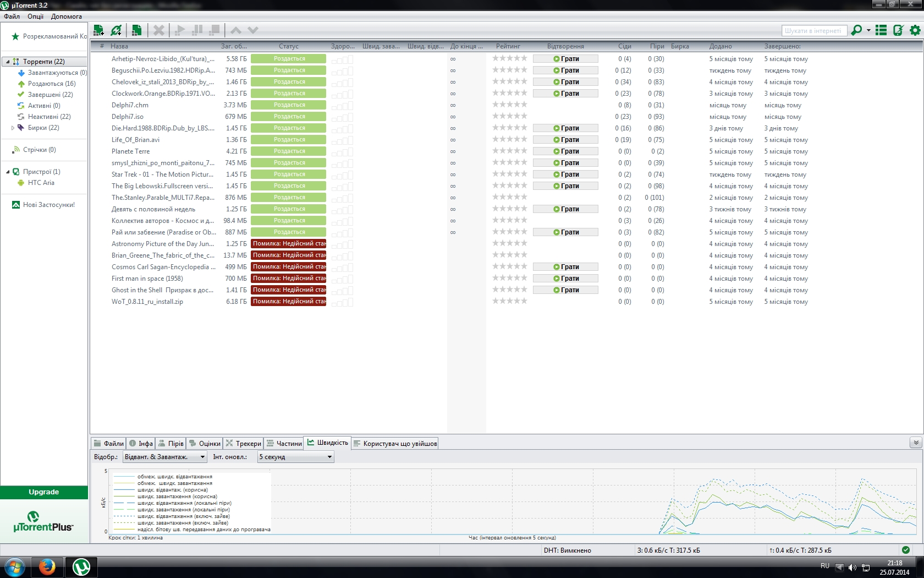Click Грати for Ghost in the Shell torrent
Image resolution: width=924 pixels, height=578 pixels.
point(565,290)
